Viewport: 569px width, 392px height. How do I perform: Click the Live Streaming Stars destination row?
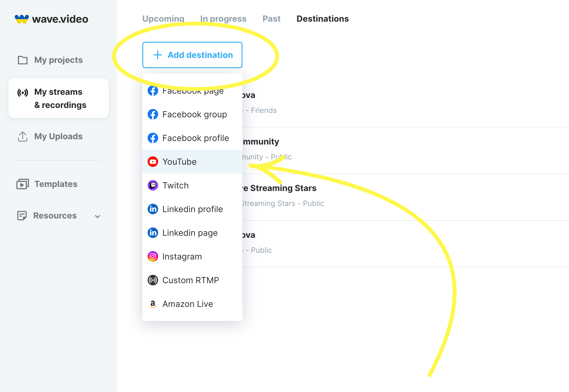[x=406, y=197]
